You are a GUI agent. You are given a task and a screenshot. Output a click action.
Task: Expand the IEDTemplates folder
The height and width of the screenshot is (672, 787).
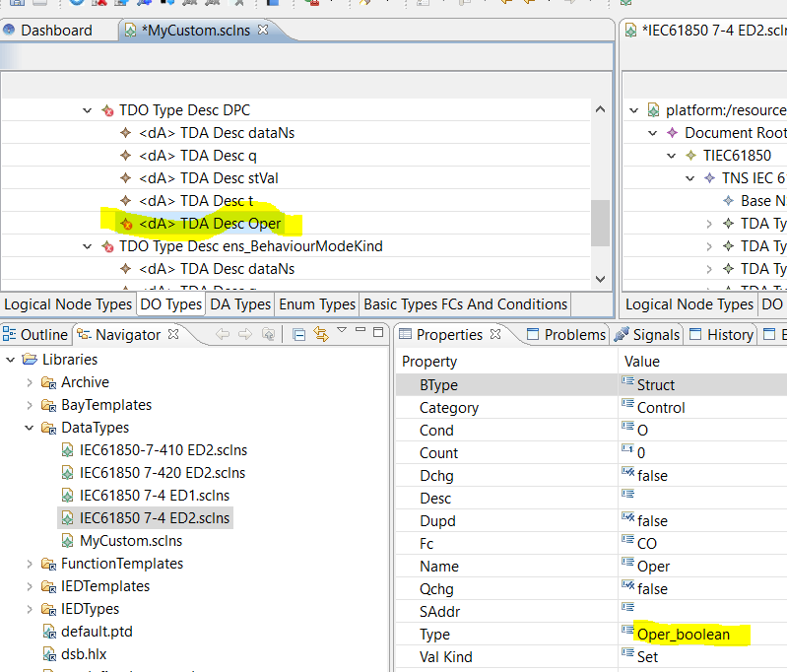point(29,586)
